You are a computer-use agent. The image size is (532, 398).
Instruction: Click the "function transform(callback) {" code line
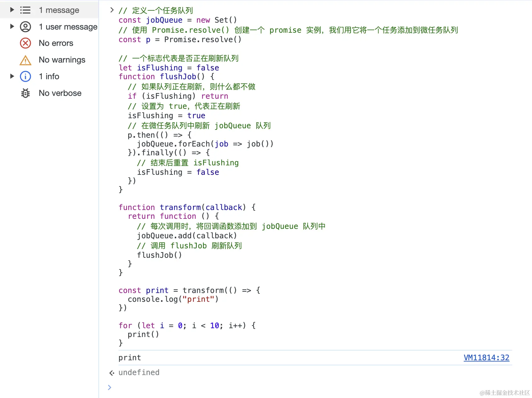[187, 207]
